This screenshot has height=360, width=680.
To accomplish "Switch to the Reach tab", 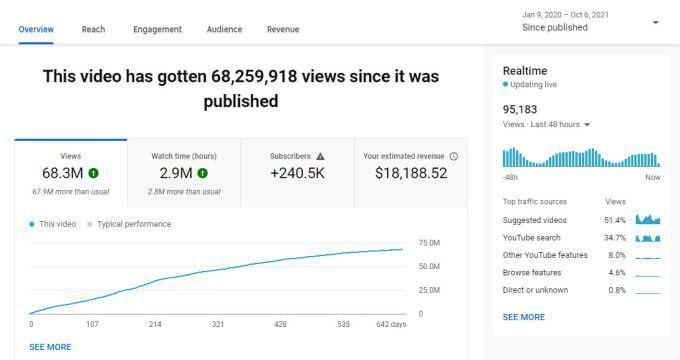I will click(93, 29).
